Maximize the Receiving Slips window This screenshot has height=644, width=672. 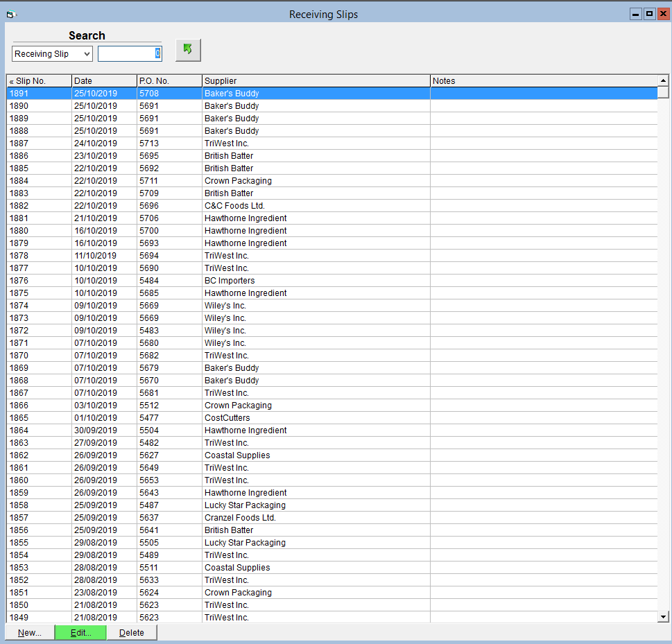coord(649,14)
